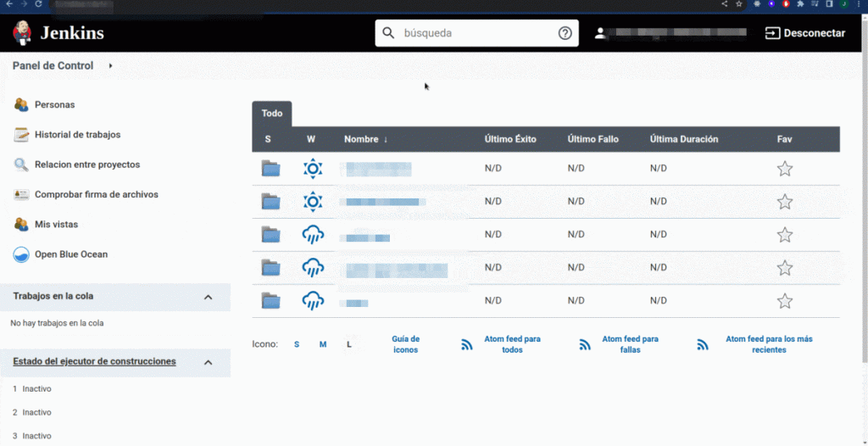Click sunny weather icon in second row
Screen dimensions: 868x446
313,202
